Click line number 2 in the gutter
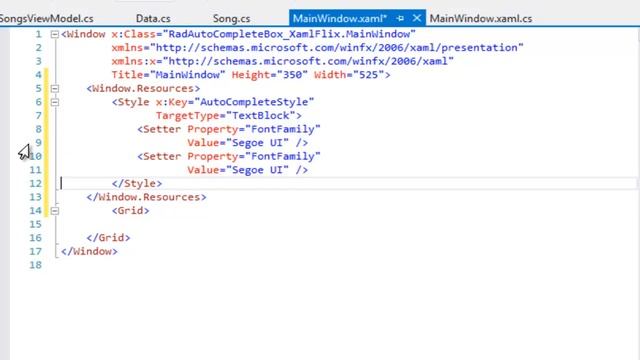Screen dimensions: 640x360 [38, 48]
